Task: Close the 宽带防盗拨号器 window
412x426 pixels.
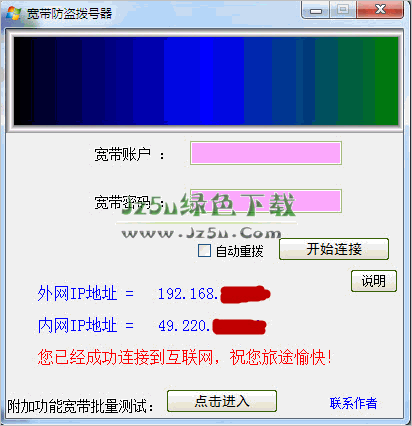Action: pyautogui.click(x=380, y=10)
